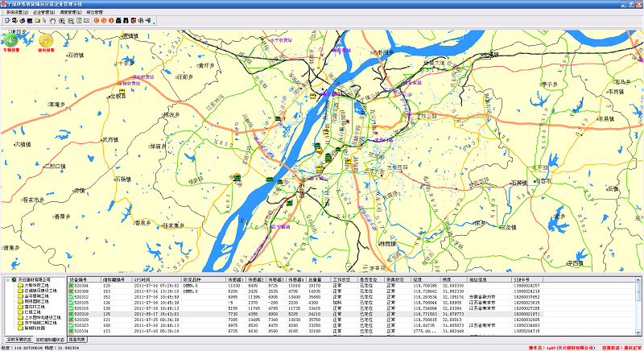This screenshot has height=351, width=644.
Task: Click the yellow 储料报警 speaker alarm icon
Action: click(x=46, y=40)
